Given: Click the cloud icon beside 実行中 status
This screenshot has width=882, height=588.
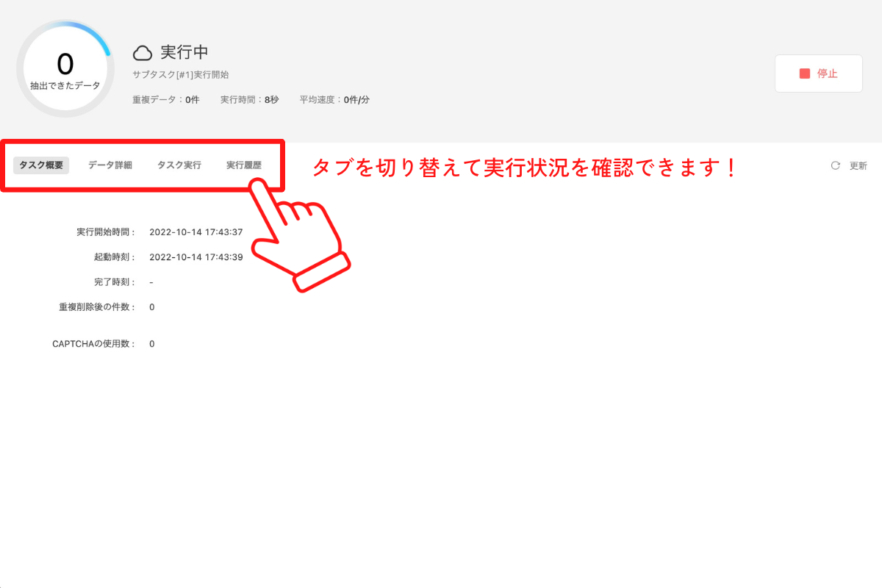Looking at the screenshot, I should pos(144,51).
